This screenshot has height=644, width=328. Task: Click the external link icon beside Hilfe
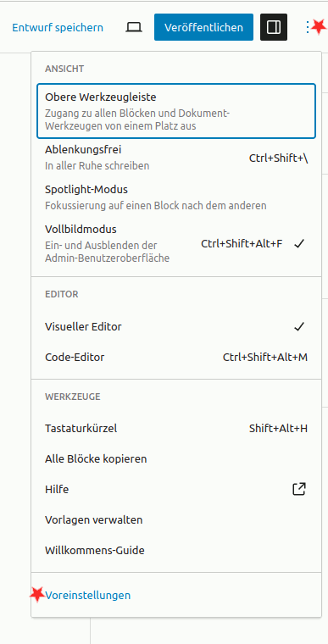(299, 489)
